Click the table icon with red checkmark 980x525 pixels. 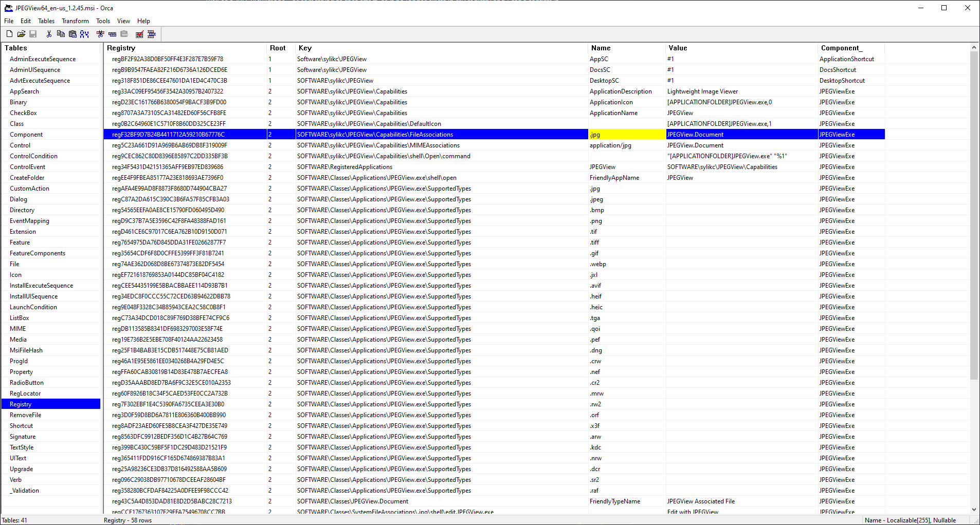(139, 34)
